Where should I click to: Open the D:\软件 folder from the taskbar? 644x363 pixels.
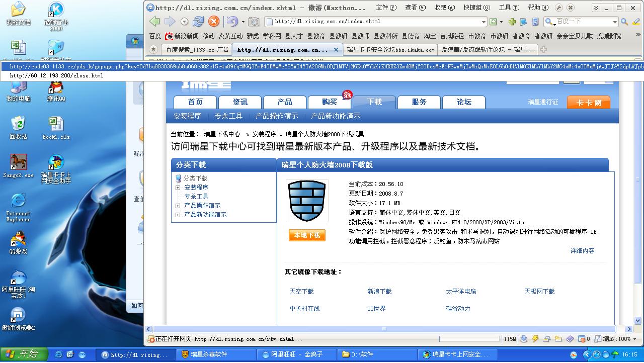tap(378, 354)
